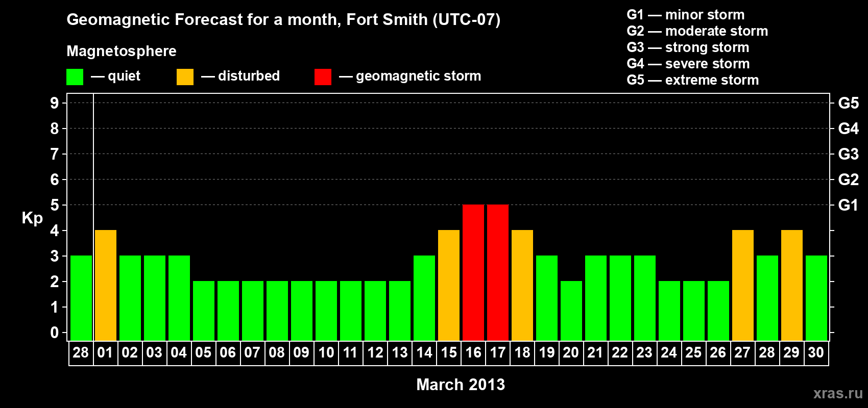The image size is (868, 408).
Task: Click the '— disturbed' legend label
Action: click(240, 76)
